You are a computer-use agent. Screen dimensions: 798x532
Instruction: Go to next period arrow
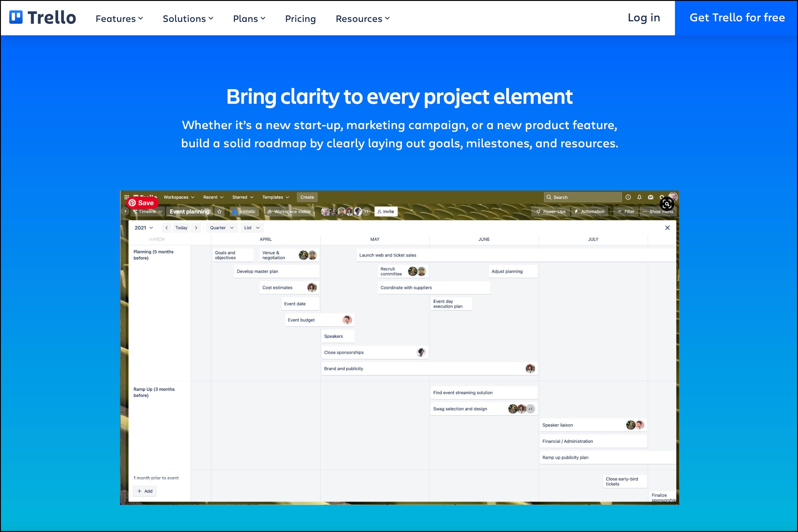point(196,228)
